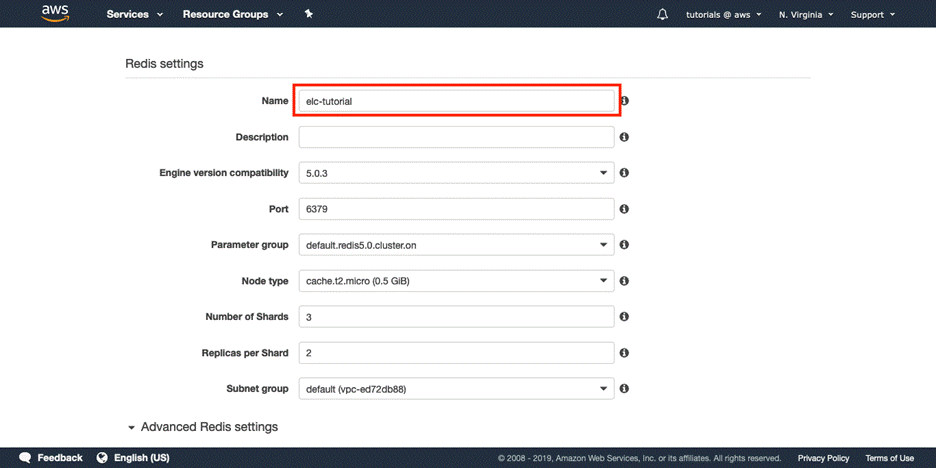Viewport: 936px width, 468px height.
Task: Click the Feedback button in footer
Action: point(51,458)
